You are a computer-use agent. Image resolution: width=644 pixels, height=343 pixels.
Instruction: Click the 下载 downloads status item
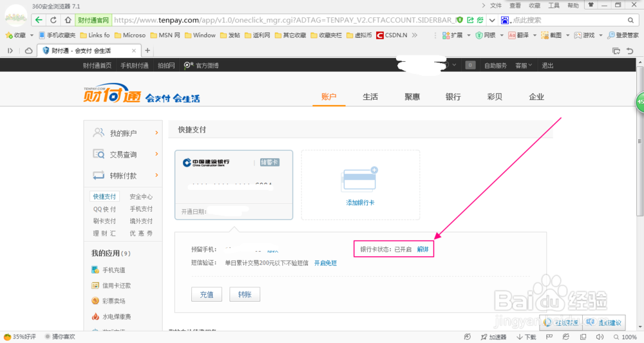coord(526,337)
